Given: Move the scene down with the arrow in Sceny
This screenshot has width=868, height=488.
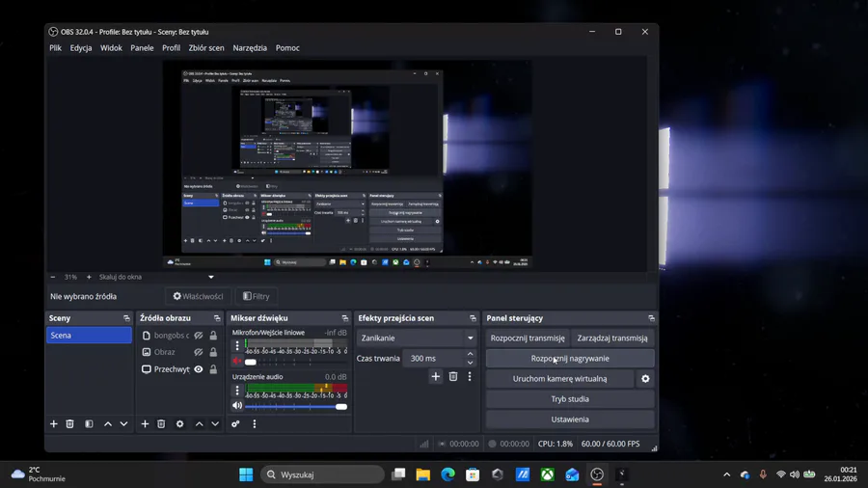Looking at the screenshot, I should [124, 423].
